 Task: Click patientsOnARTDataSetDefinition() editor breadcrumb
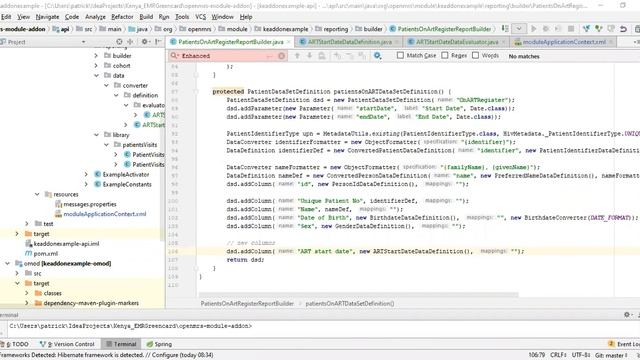pyautogui.click(x=350, y=303)
